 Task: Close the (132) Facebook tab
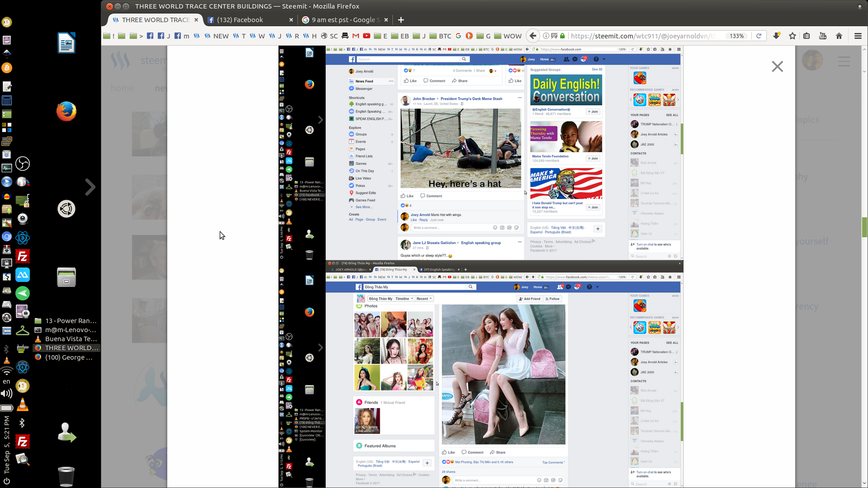(x=291, y=20)
